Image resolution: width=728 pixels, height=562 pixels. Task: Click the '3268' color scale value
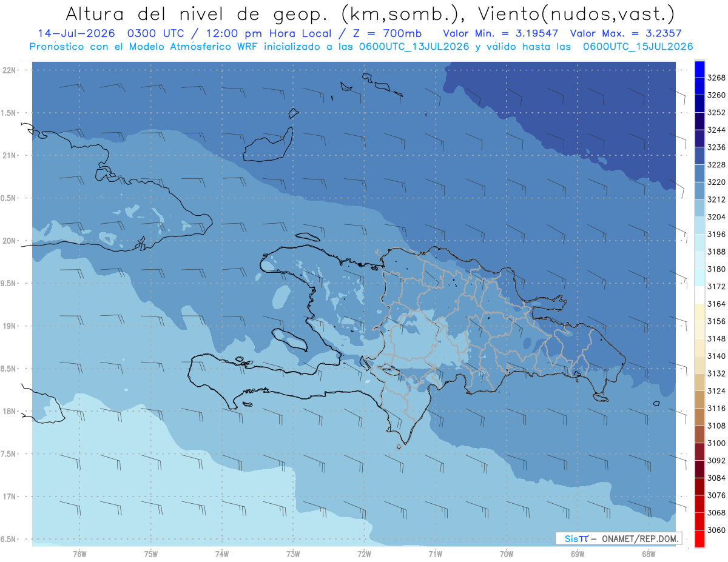[x=716, y=78]
